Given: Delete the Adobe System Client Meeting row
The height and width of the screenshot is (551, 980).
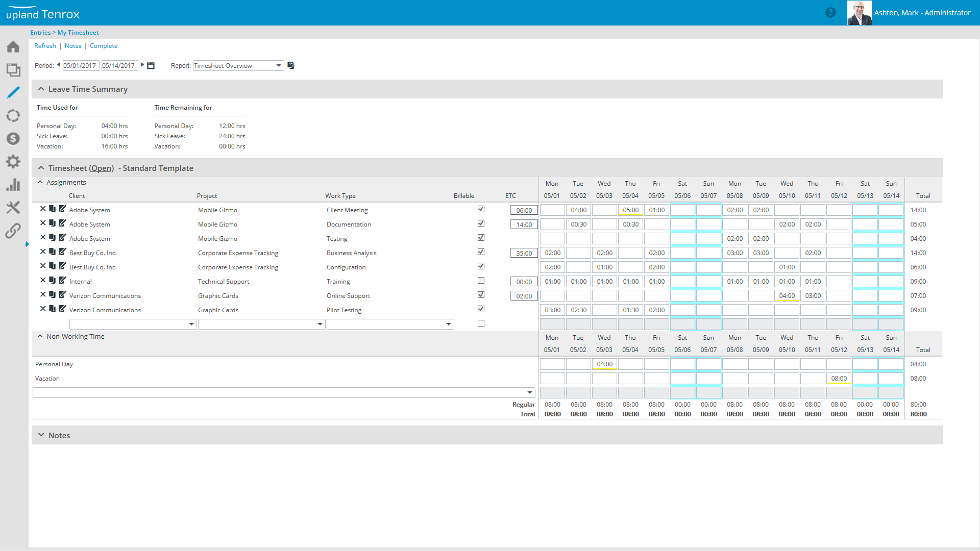Looking at the screenshot, I should point(43,209).
